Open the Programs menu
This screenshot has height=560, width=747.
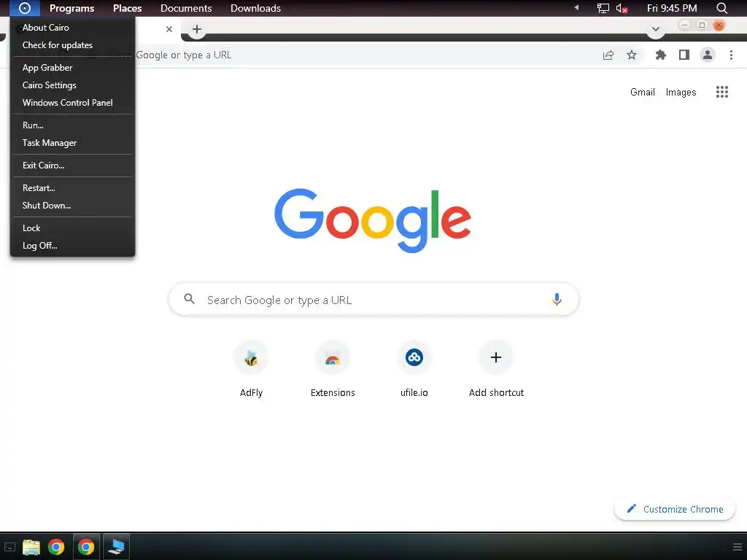[x=72, y=8]
